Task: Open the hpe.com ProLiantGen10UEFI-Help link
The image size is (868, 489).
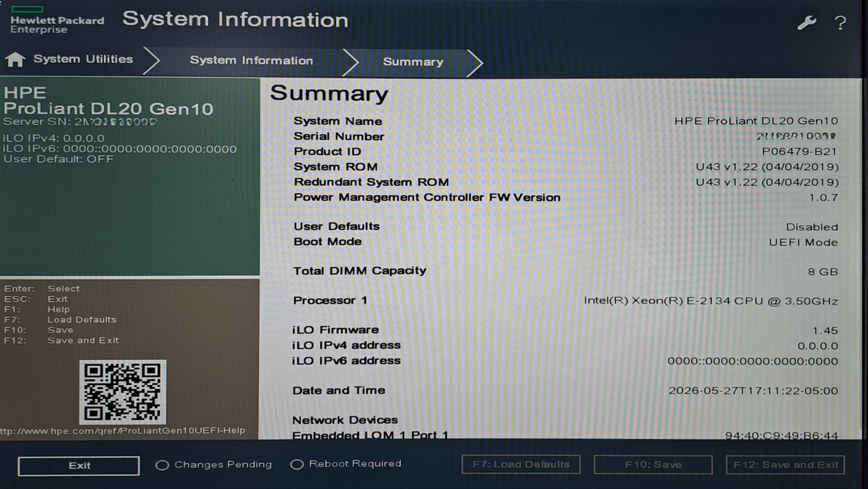Action: coord(122,431)
